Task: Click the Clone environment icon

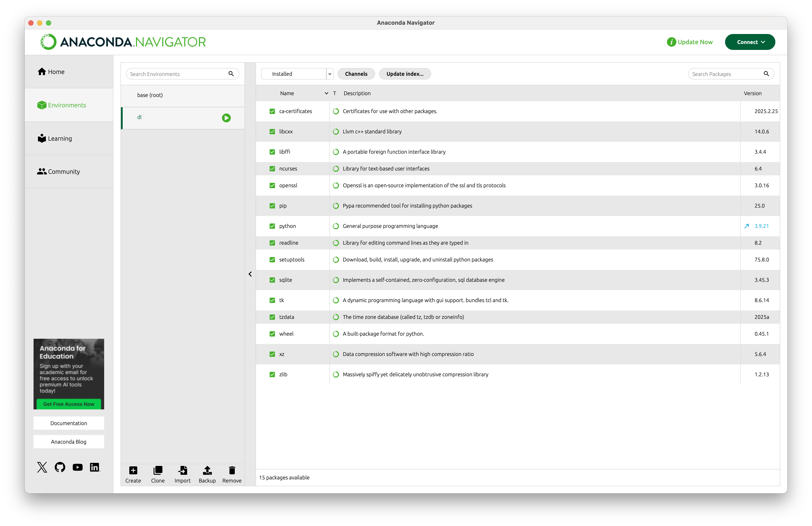Action: click(x=158, y=470)
